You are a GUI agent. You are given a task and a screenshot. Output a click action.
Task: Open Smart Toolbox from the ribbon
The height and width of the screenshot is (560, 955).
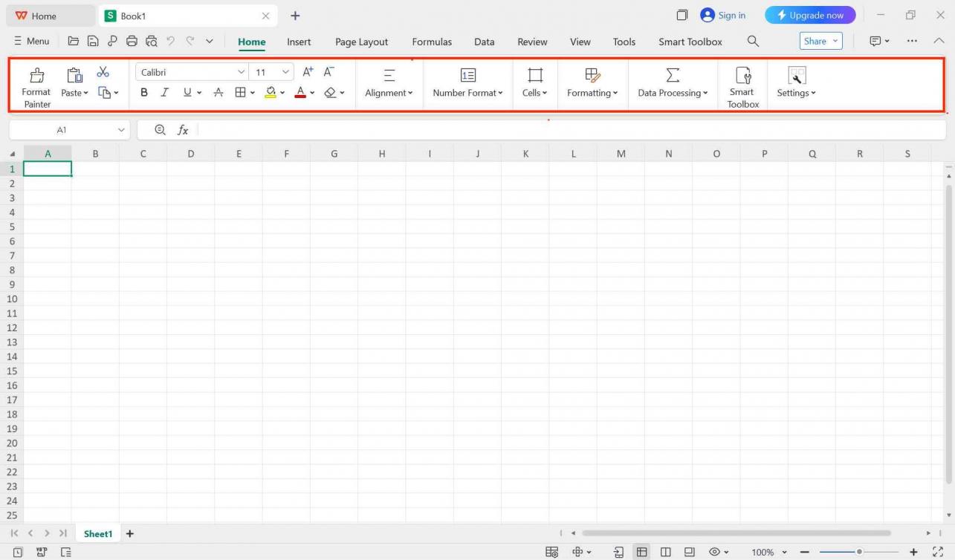(x=742, y=86)
